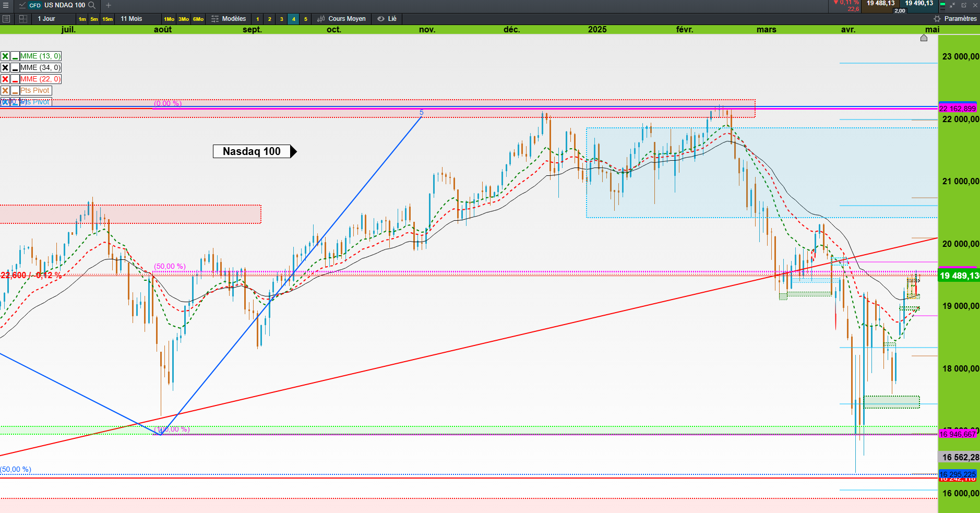980x513 pixels.
Task: Click the grey 16 562,28 price label
Action: (x=959, y=457)
